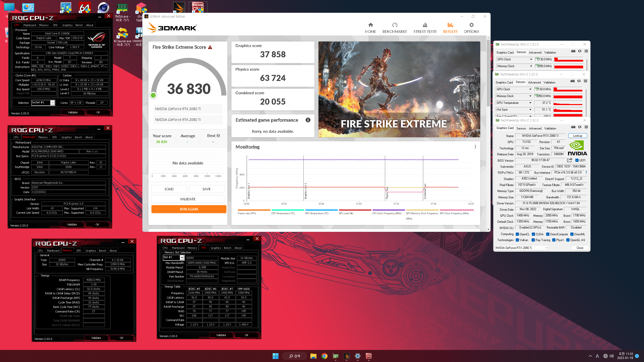The image size is (644, 362).
Task: Click the RUN AGAIN button in 3DMark
Action: (x=189, y=209)
